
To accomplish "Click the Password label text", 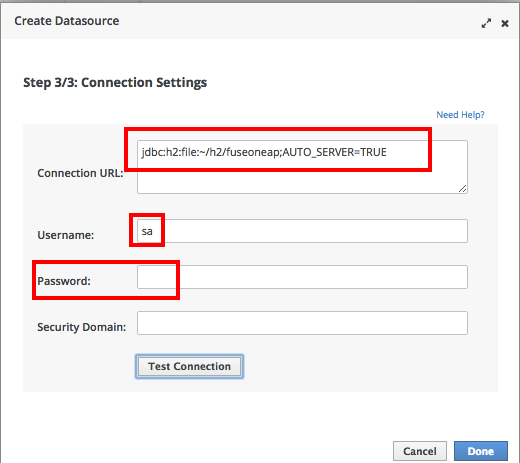I will [x=64, y=281].
